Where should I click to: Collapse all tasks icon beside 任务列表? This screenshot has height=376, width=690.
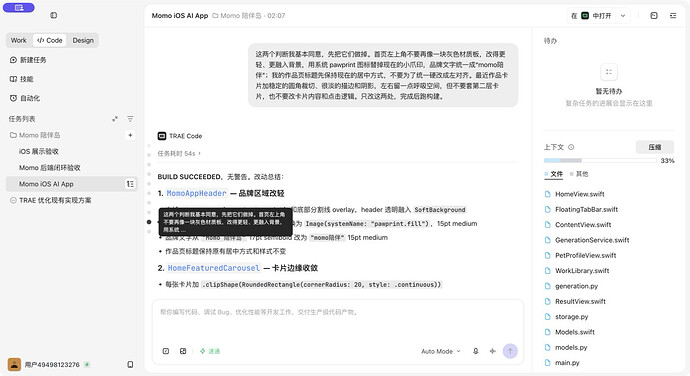[115, 119]
